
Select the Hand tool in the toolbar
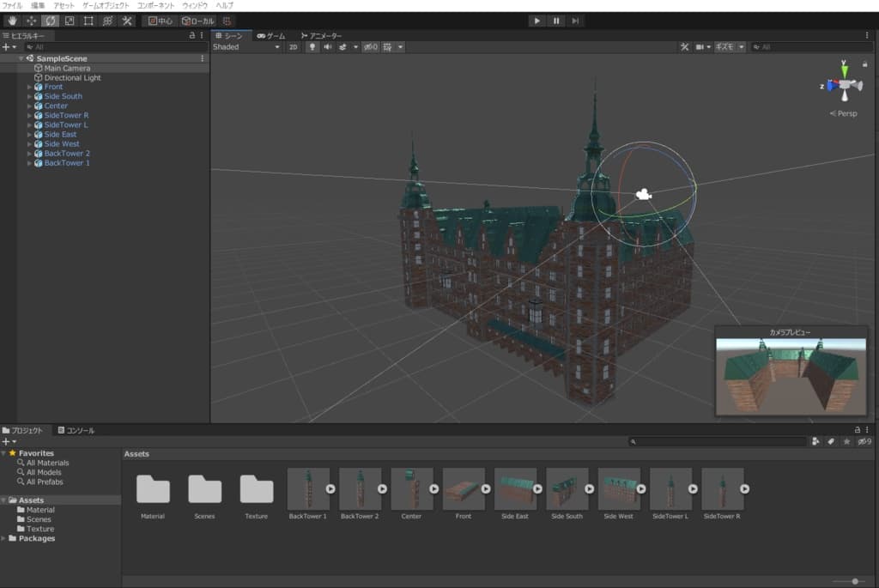coord(12,21)
